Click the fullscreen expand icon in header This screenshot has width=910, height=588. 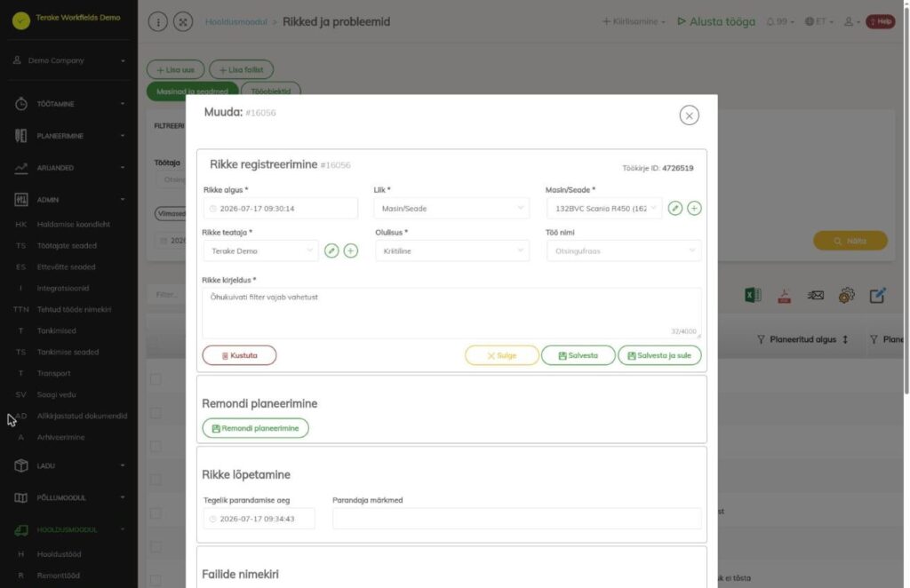click(x=183, y=22)
